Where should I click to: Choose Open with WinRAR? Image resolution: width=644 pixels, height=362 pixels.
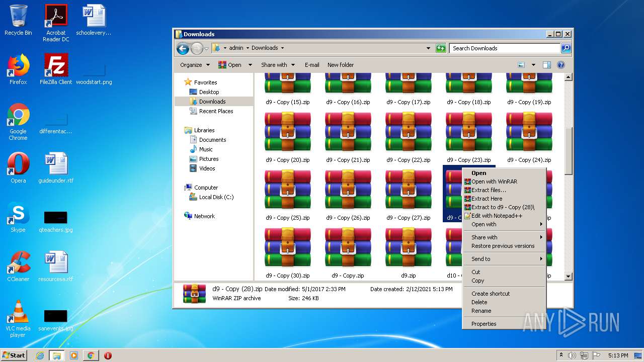coord(504,182)
